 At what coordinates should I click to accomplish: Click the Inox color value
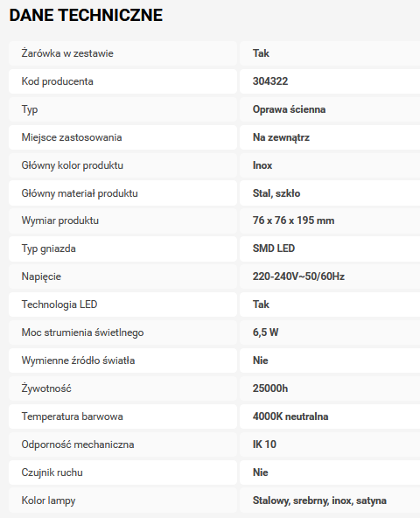click(x=262, y=165)
